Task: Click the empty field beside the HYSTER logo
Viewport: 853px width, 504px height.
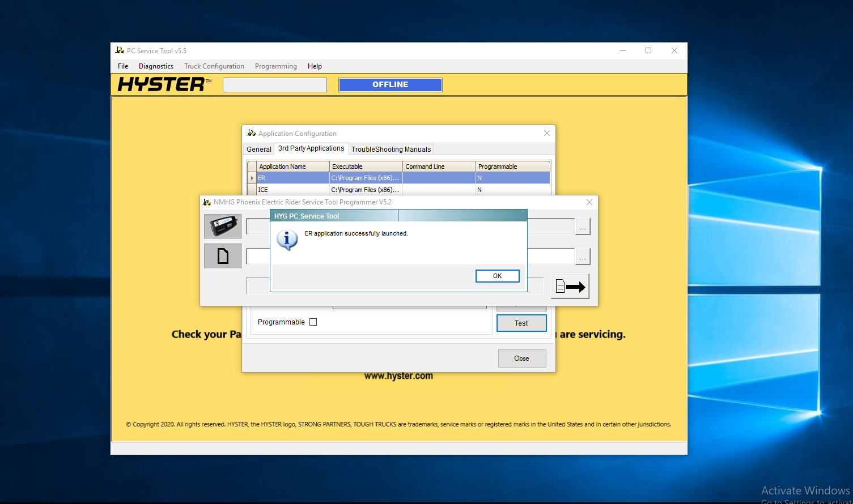Action: 275,85
